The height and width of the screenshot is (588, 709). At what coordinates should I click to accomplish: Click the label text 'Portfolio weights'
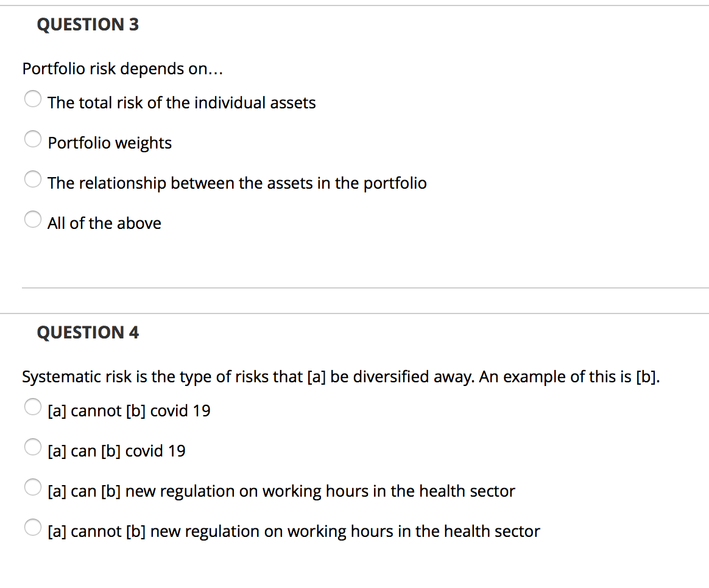(x=110, y=142)
